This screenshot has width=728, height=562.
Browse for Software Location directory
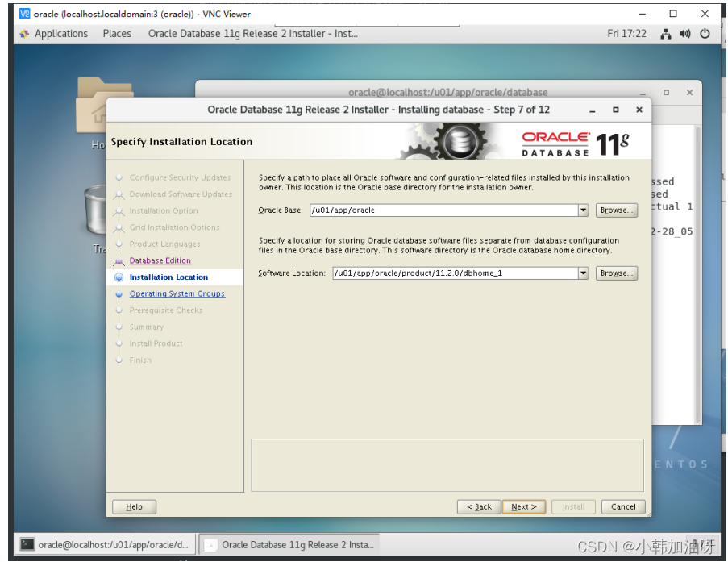click(x=617, y=273)
